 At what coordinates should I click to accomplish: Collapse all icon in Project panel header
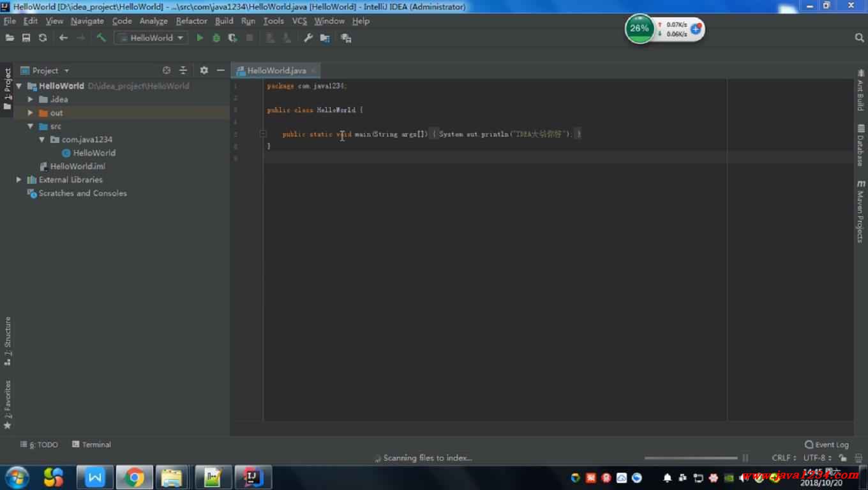pyautogui.click(x=183, y=70)
